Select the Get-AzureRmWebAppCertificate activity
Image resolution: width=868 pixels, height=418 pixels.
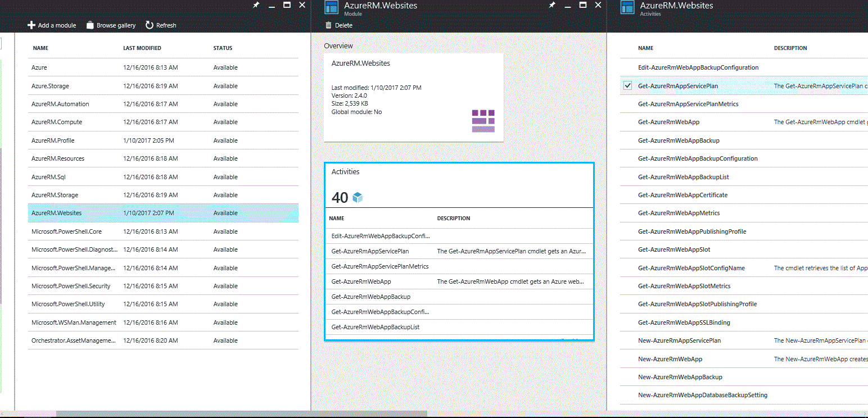pyautogui.click(x=683, y=195)
